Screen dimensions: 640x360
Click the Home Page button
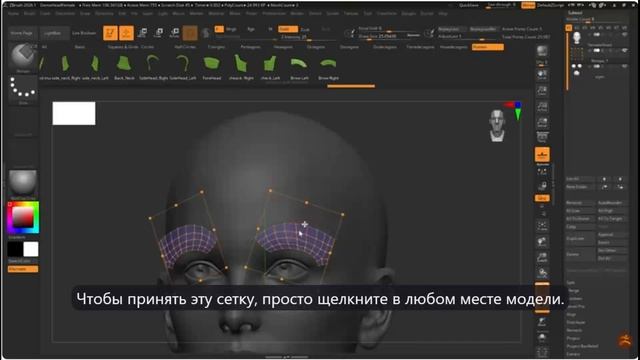coord(22,33)
